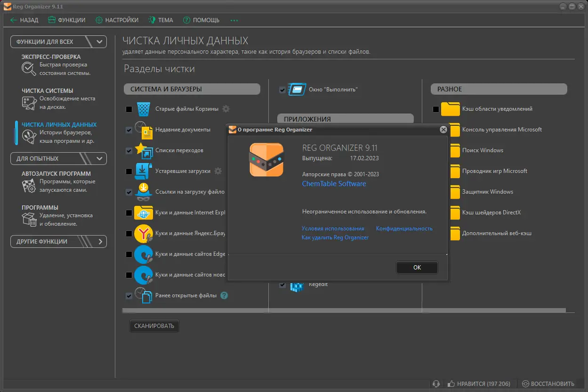Click help question mark near Ранее открытые файлы
This screenshot has width=588, height=392.
(224, 295)
